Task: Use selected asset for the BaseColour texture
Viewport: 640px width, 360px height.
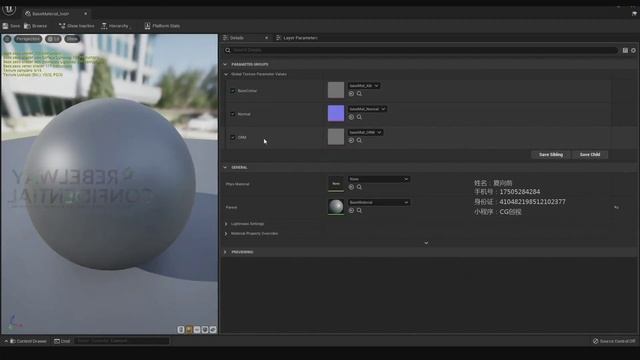Action: (x=351, y=93)
